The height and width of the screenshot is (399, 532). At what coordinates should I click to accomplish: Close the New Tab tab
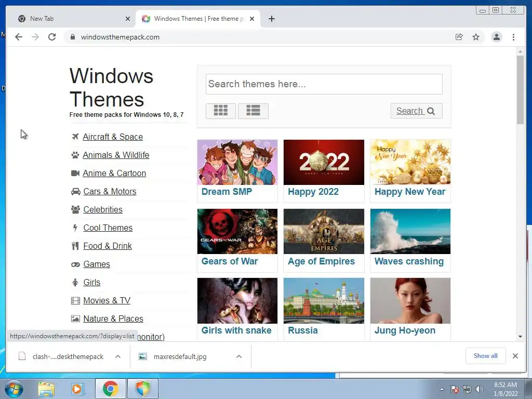pos(128,19)
